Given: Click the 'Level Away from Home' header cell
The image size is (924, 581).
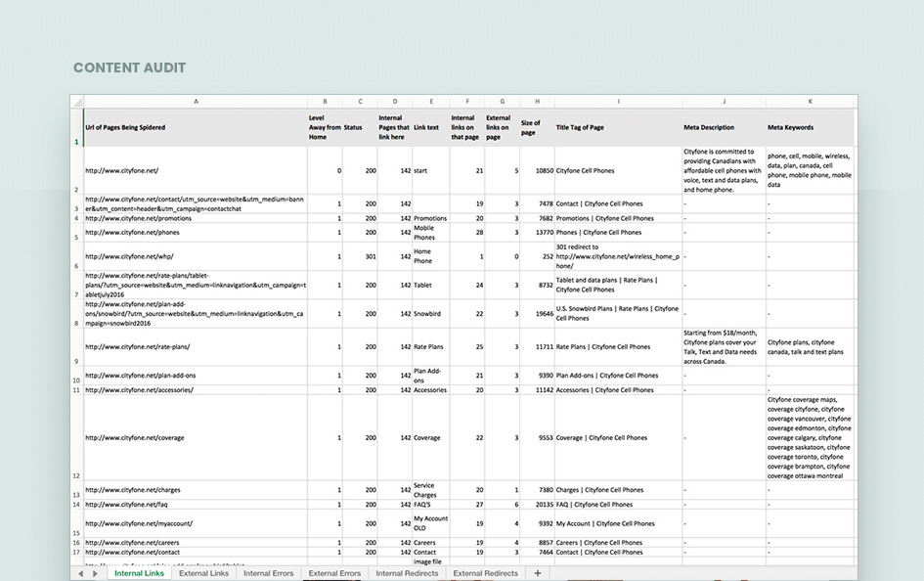Looking at the screenshot, I should 325,128.
